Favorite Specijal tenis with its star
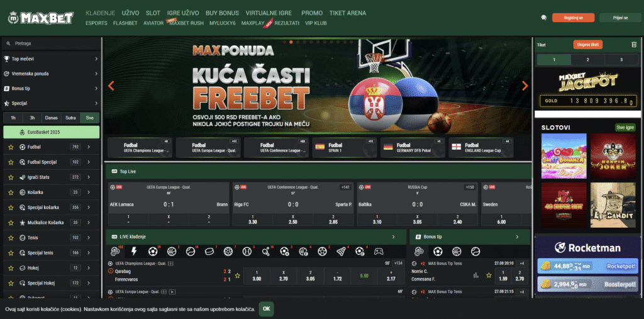This screenshot has height=319, width=644. click(11, 253)
